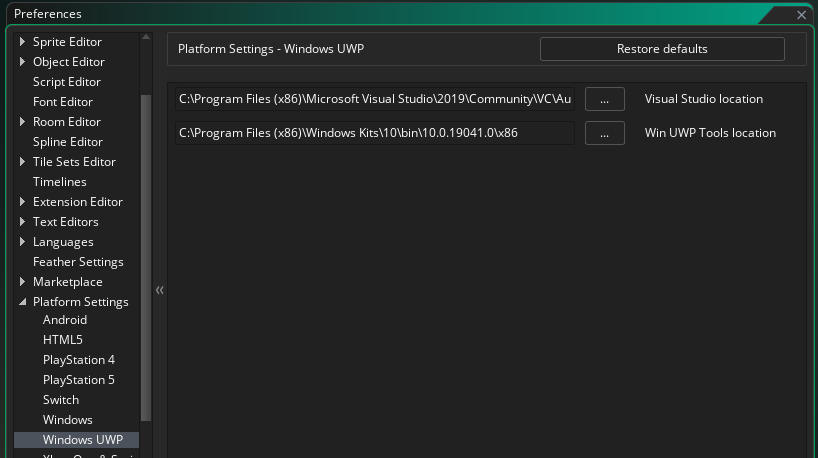Expand the Room Editor section
Image resolution: width=818 pixels, height=458 pixels.
pos(23,122)
